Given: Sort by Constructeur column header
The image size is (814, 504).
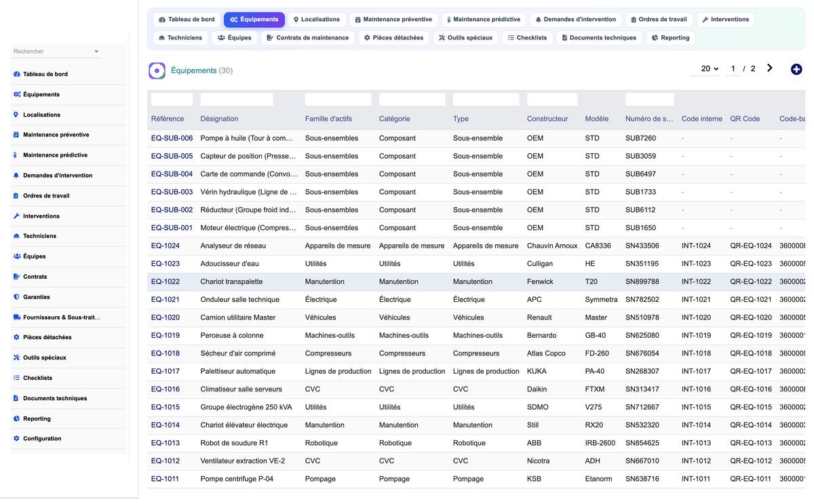Looking at the screenshot, I should tap(547, 119).
